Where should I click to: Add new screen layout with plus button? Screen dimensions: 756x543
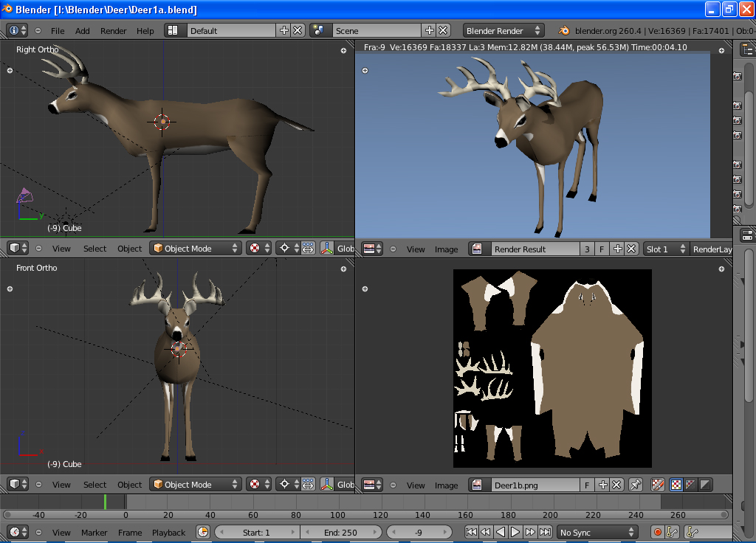coord(283,30)
